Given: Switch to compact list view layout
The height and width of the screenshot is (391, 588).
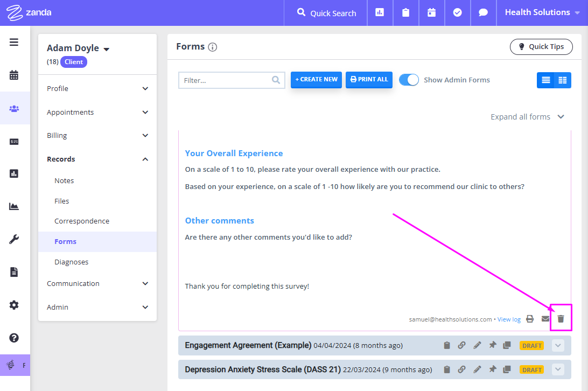Looking at the screenshot, I should pos(546,80).
